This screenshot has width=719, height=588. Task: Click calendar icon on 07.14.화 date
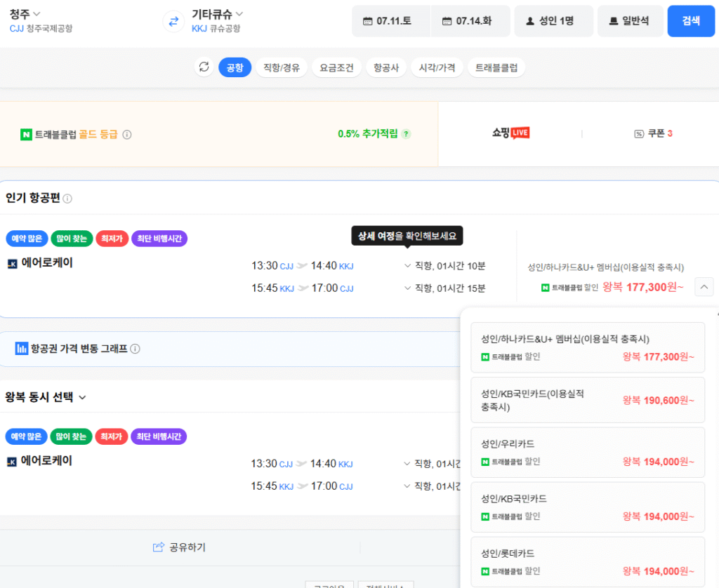click(447, 21)
